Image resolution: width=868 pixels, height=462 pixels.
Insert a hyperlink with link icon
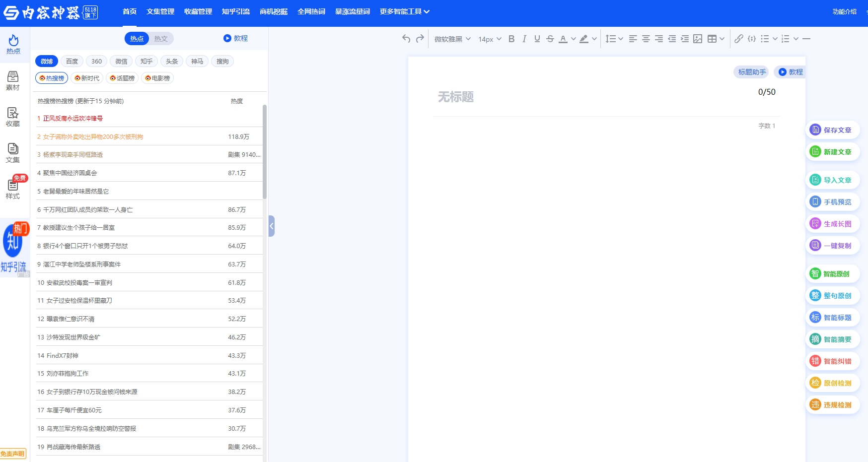point(739,39)
